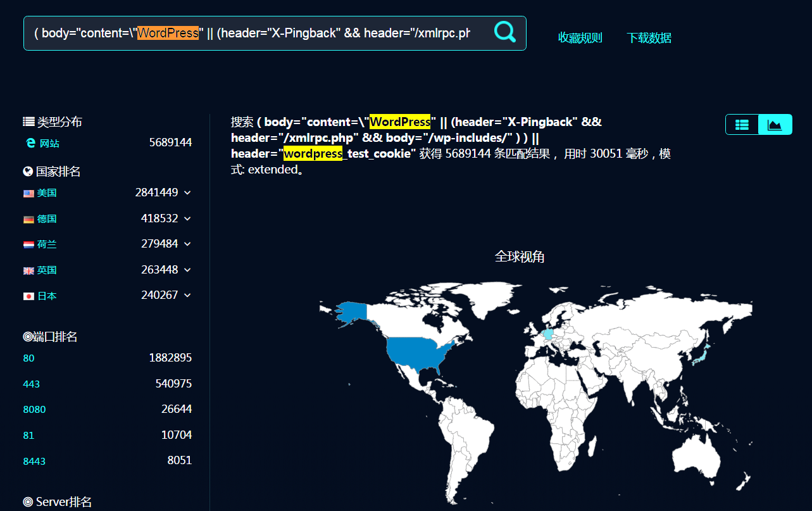Click the 国家排名 globe icon
812x511 pixels.
pos(28,171)
